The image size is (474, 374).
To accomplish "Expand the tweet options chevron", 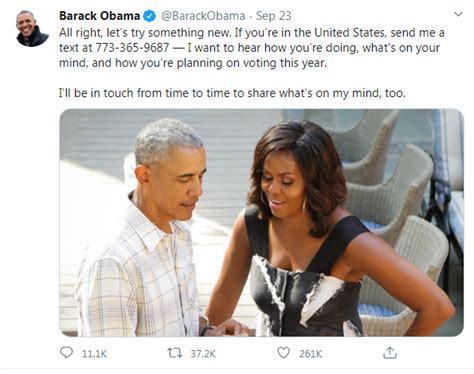I will (459, 14).
